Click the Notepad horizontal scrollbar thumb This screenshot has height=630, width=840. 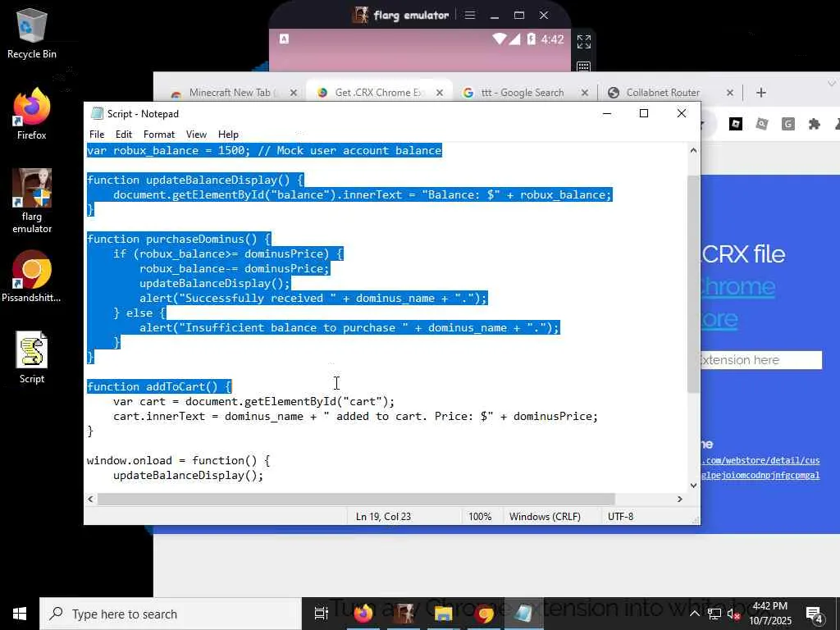tap(356, 499)
